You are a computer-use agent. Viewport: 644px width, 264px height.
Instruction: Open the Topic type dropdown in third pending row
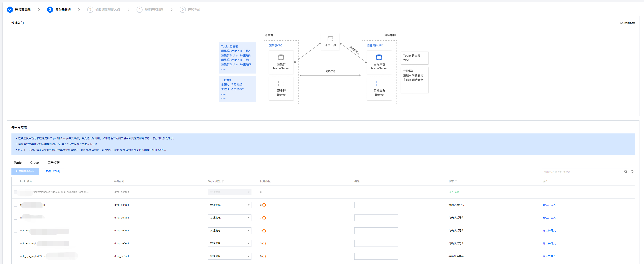click(x=229, y=230)
